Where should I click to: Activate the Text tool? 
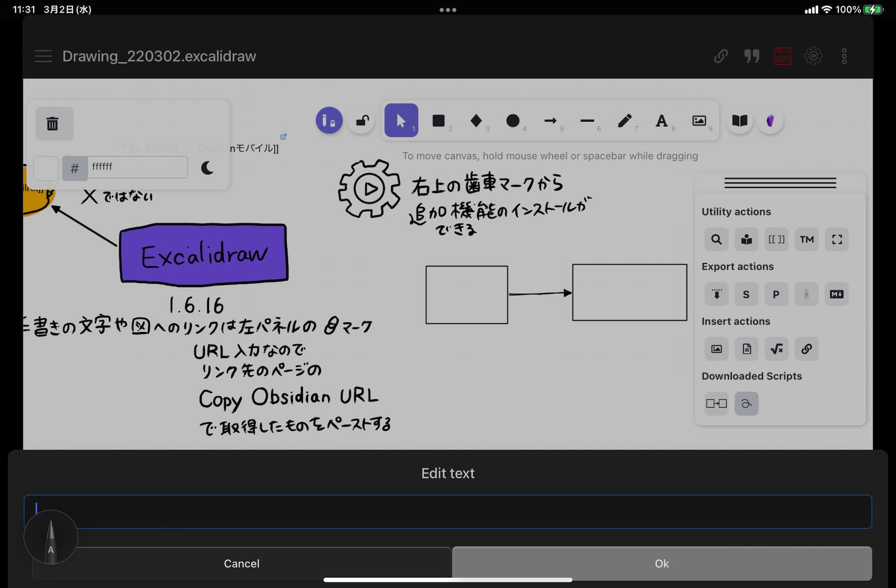tap(661, 121)
